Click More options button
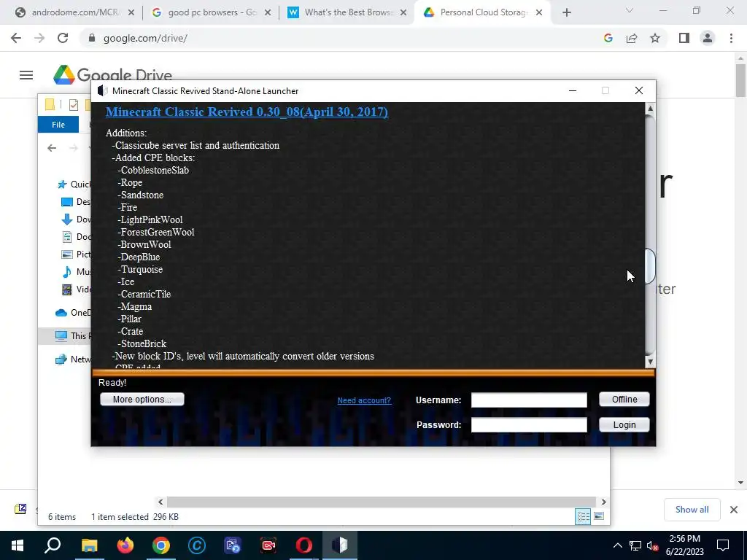The width and height of the screenshot is (747, 560). (x=142, y=399)
